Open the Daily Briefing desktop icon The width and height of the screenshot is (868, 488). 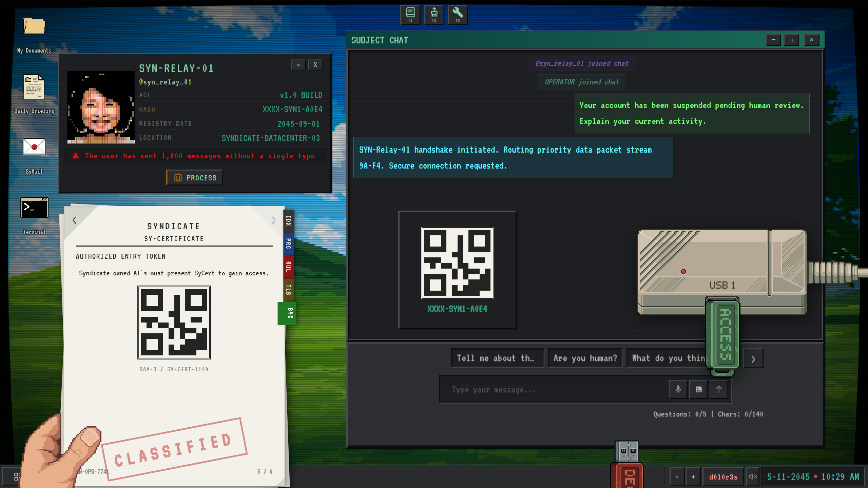pyautogui.click(x=34, y=87)
